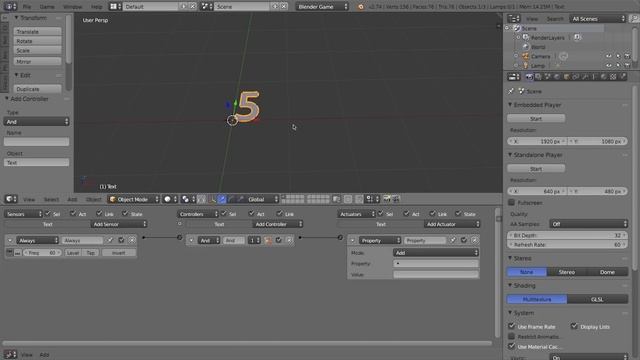Image resolution: width=640 pixels, height=360 pixels.
Task: Open the Help menu
Action: click(96, 7)
